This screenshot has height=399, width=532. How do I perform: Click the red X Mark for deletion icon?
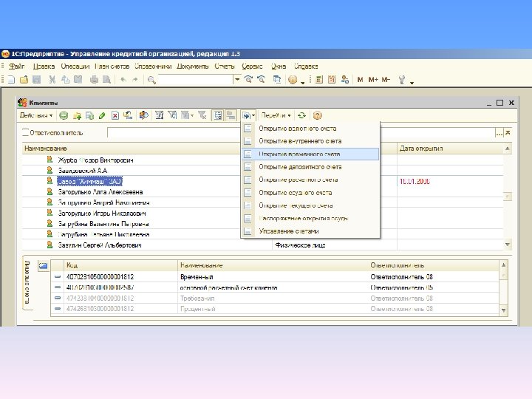tap(115, 116)
